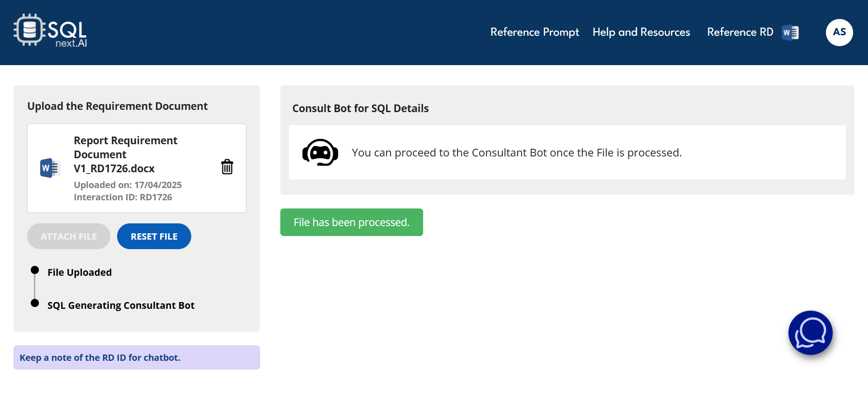Click the SQL next.AI logo
This screenshot has height=397, width=868.
coord(50,31)
